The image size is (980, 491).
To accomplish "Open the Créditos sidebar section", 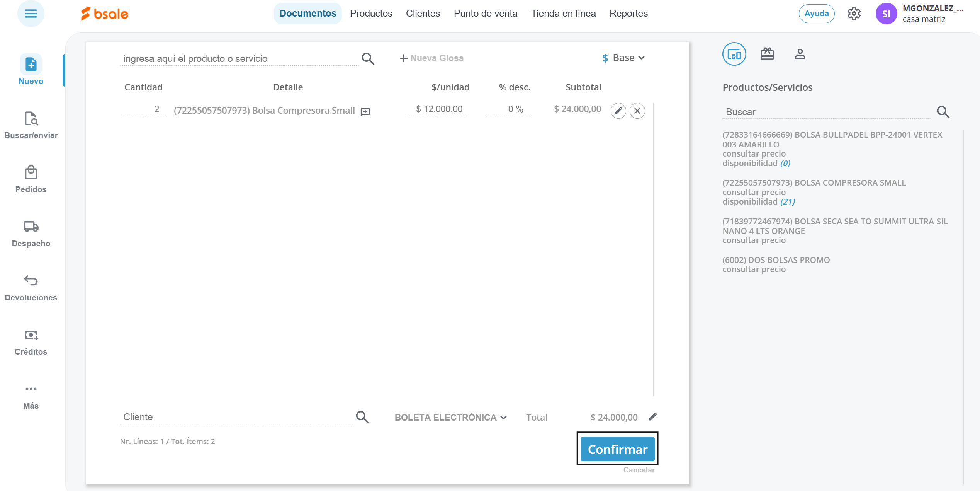I will tap(31, 341).
